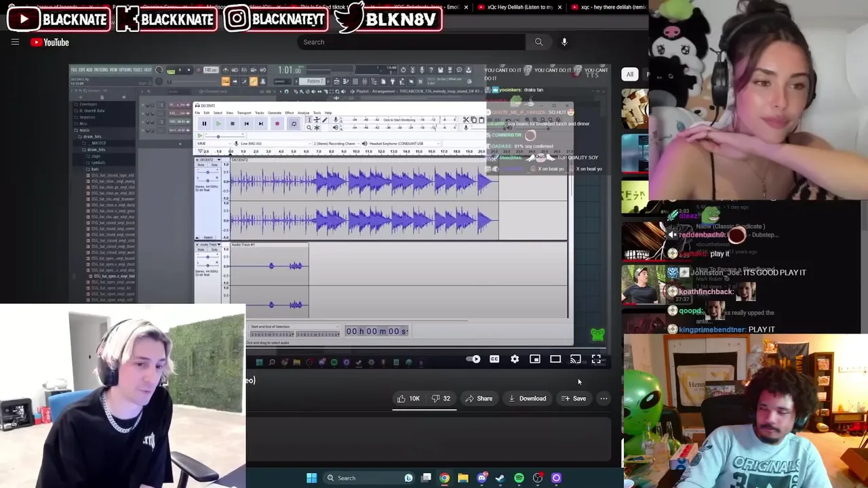Viewport: 868px width, 488px height.
Task: Toggle the Audacity Loop button
Action: [294, 123]
